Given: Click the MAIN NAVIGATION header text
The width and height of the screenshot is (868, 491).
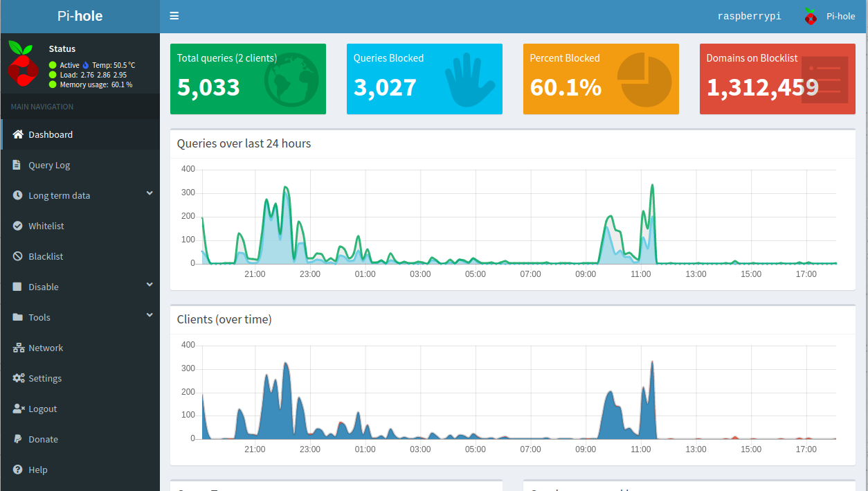Looking at the screenshot, I should click(x=42, y=107).
